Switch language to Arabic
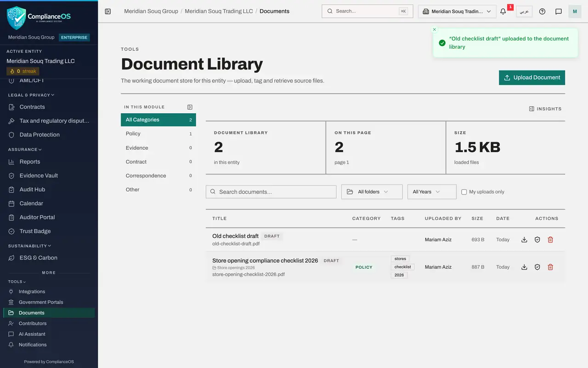The image size is (588, 368). (524, 11)
